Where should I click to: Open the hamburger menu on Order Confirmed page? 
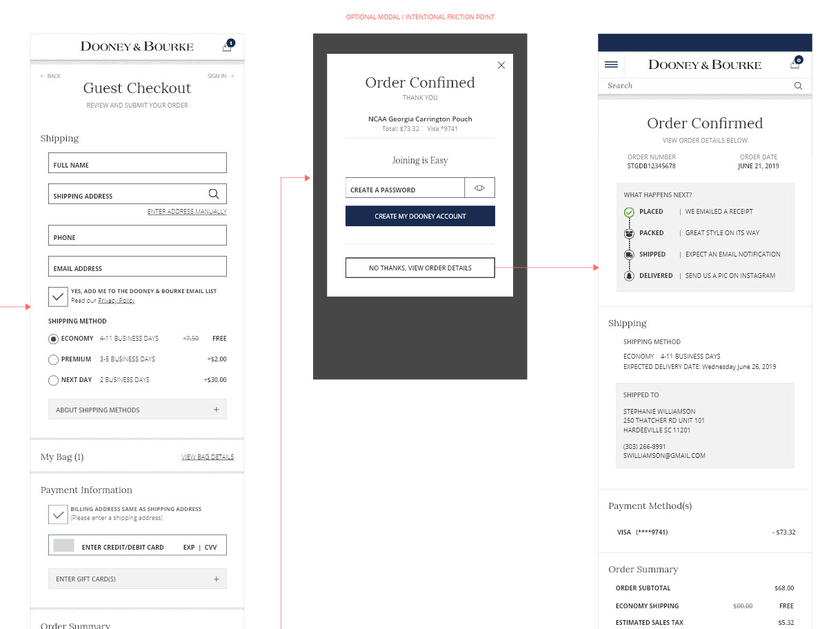click(x=611, y=64)
